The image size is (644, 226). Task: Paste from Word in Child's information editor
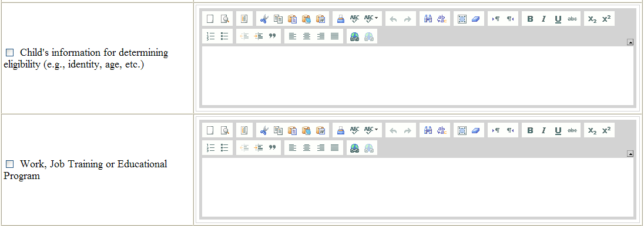coord(320,18)
